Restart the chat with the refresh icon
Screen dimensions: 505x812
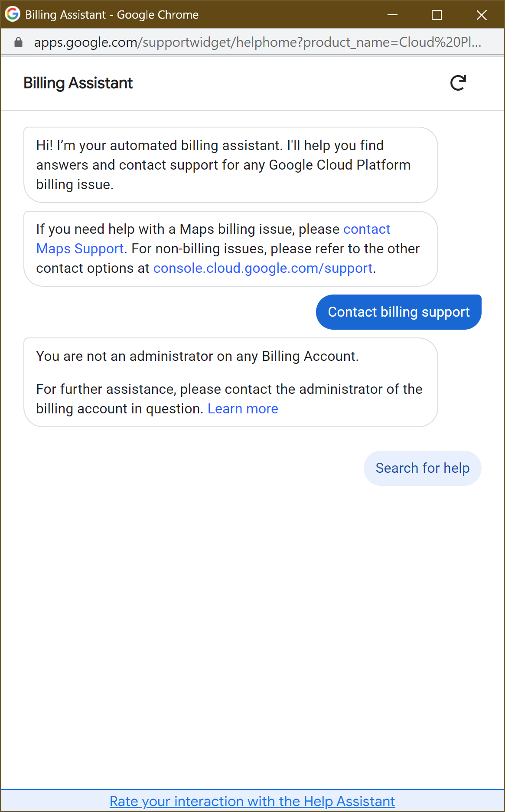(458, 83)
